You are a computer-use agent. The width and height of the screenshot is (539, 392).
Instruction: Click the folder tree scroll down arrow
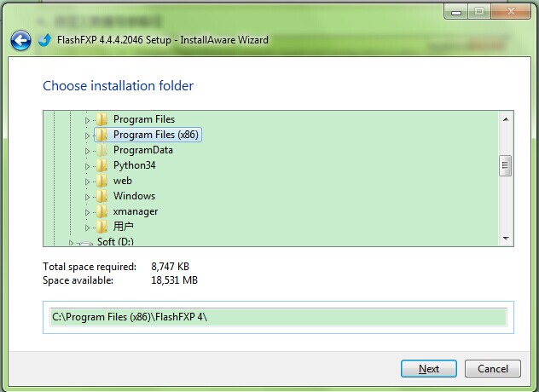tap(506, 238)
